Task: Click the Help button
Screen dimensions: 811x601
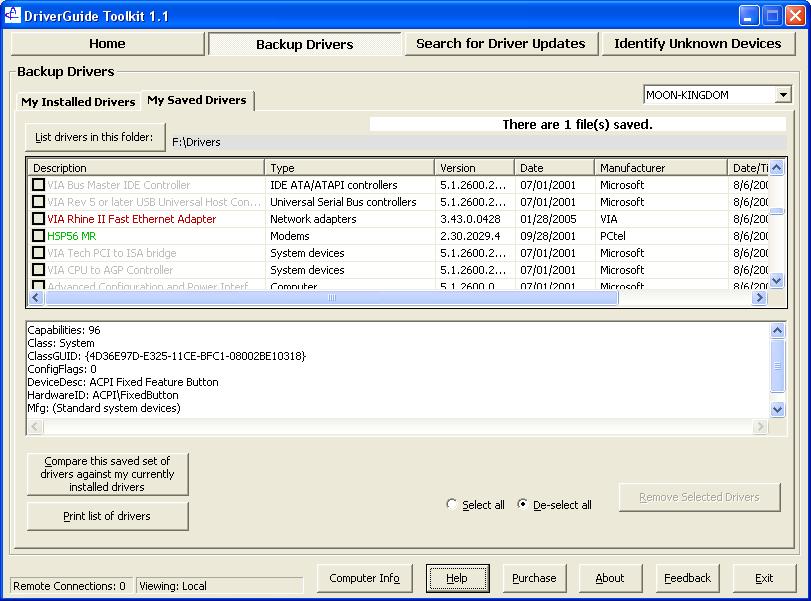Action: (458, 578)
